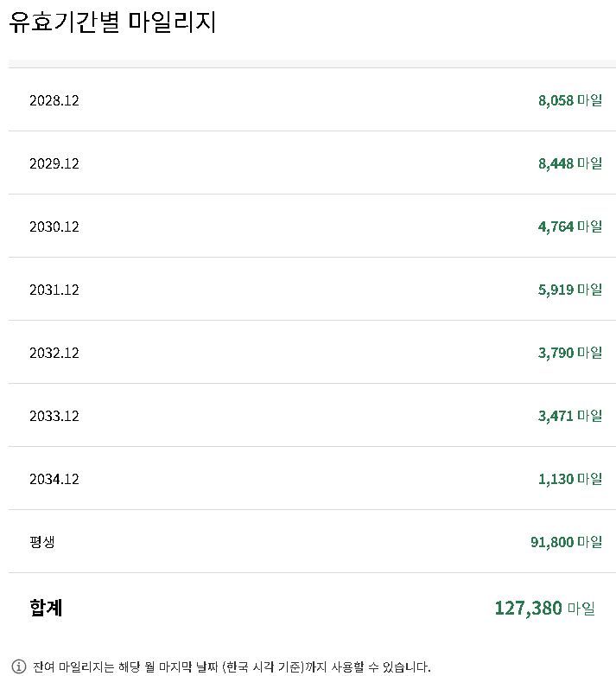Select the 2028.12 expiry date row
The height and width of the screenshot is (676, 616).
(54, 100)
